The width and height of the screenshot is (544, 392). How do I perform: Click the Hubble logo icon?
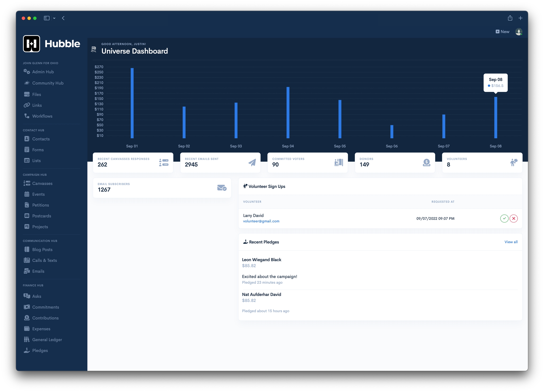tap(31, 44)
